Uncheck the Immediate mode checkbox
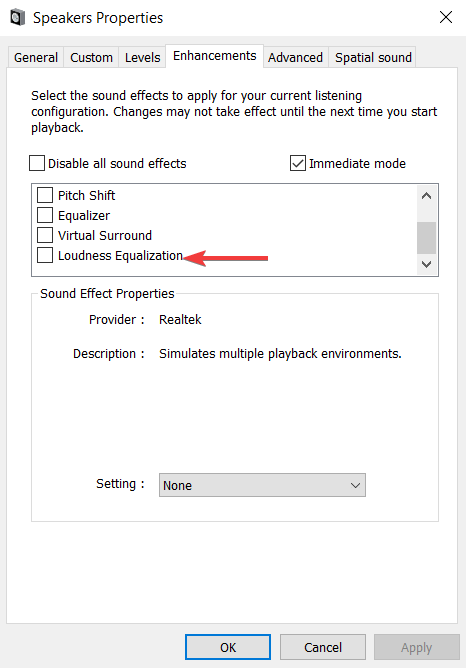 tap(297, 163)
